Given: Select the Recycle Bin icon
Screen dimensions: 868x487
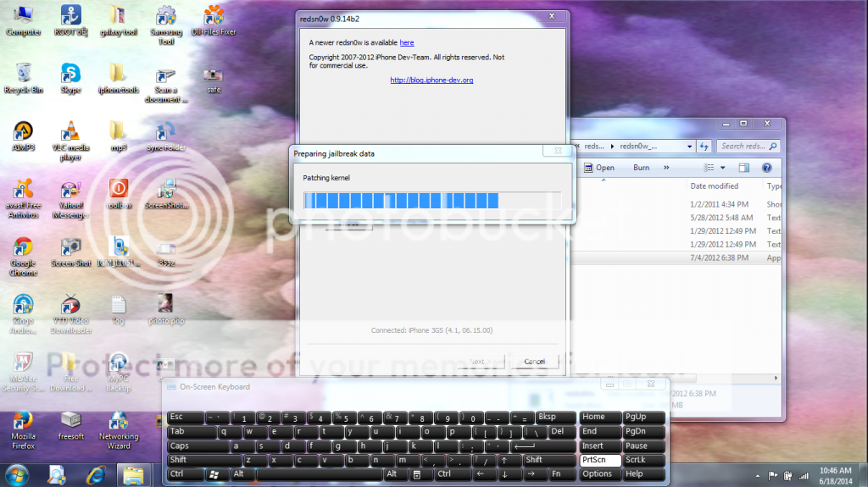Looking at the screenshot, I should point(24,74).
